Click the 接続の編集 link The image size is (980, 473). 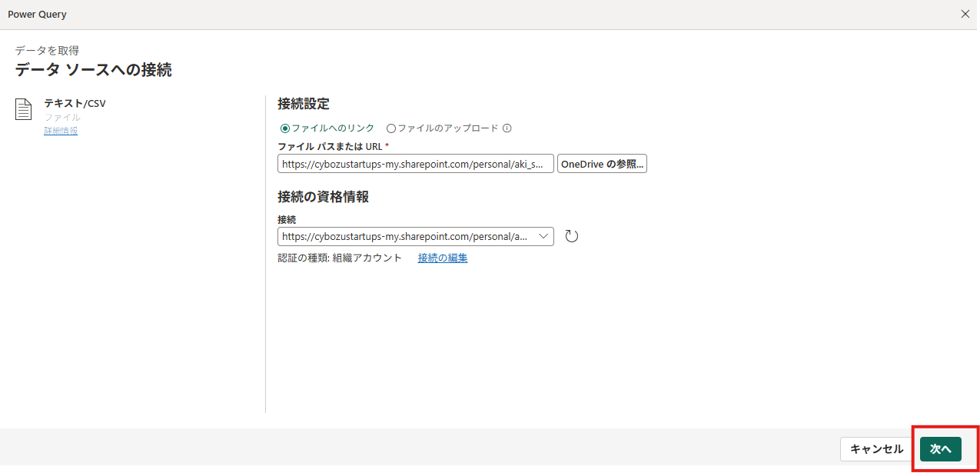pos(443,258)
